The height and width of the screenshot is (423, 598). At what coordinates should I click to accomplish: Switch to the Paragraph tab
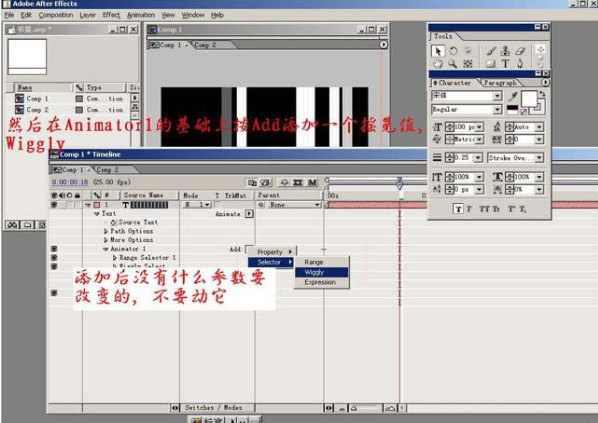[500, 82]
